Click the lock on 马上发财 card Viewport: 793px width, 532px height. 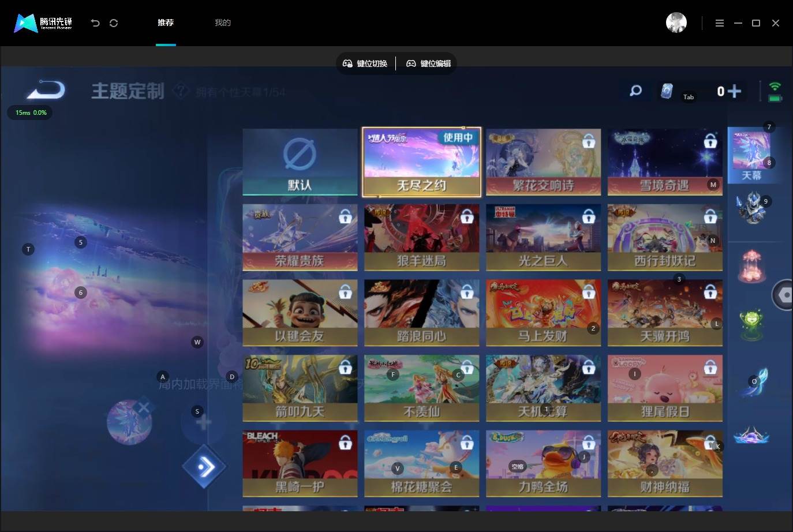point(589,291)
